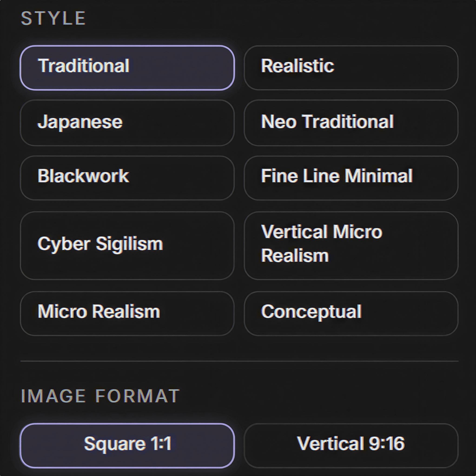The height and width of the screenshot is (476, 476).
Task: Tap the Japanese text label
Action: 80,122
